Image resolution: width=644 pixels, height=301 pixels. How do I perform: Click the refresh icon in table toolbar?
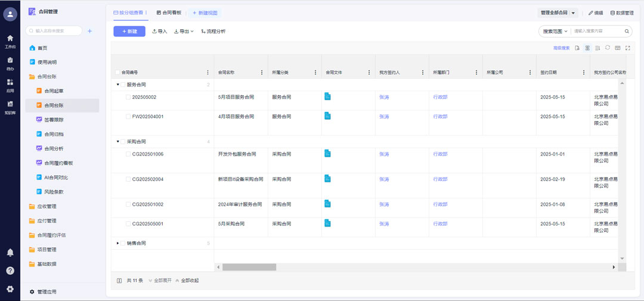coord(607,48)
